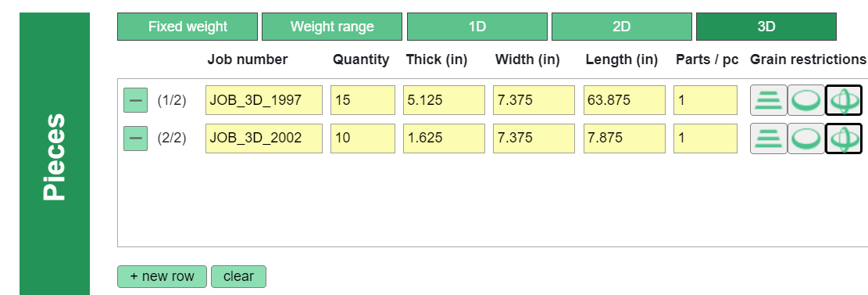Select the active 3D tab
This screenshot has width=868, height=295.
click(x=766, y=27)
